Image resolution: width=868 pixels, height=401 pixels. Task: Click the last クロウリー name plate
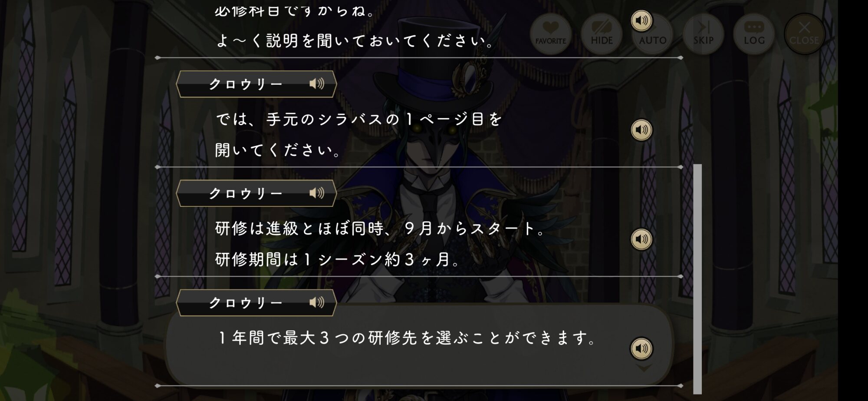tap(256, 303)
